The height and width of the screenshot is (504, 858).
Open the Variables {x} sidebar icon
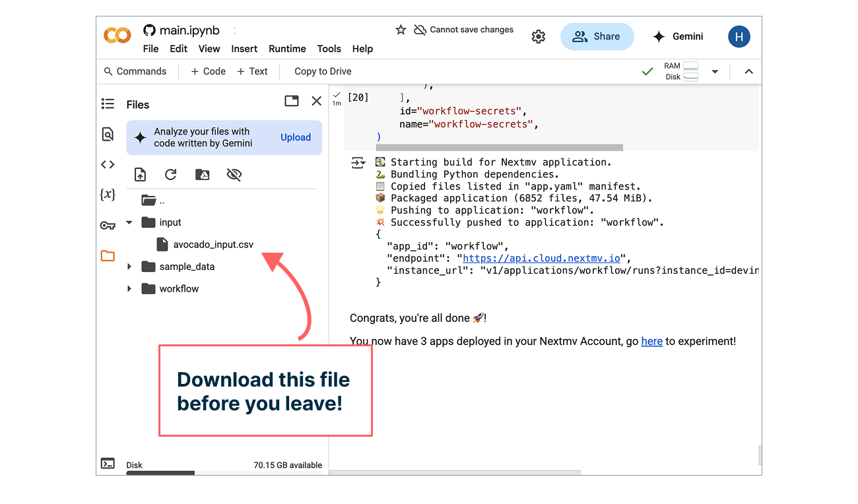(108, 195)
